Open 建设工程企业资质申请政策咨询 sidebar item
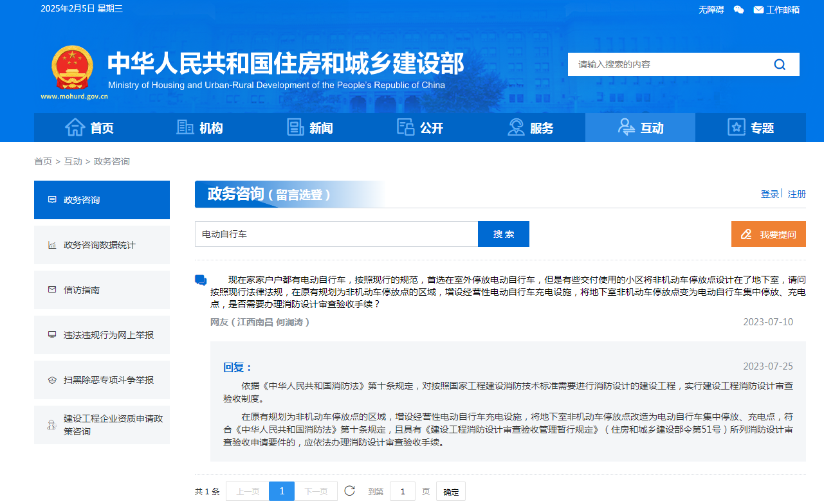 [102, 425]
